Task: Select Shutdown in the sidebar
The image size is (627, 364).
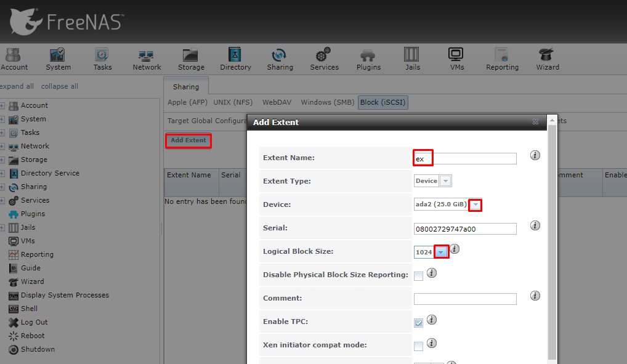Action: coord(38,349)
